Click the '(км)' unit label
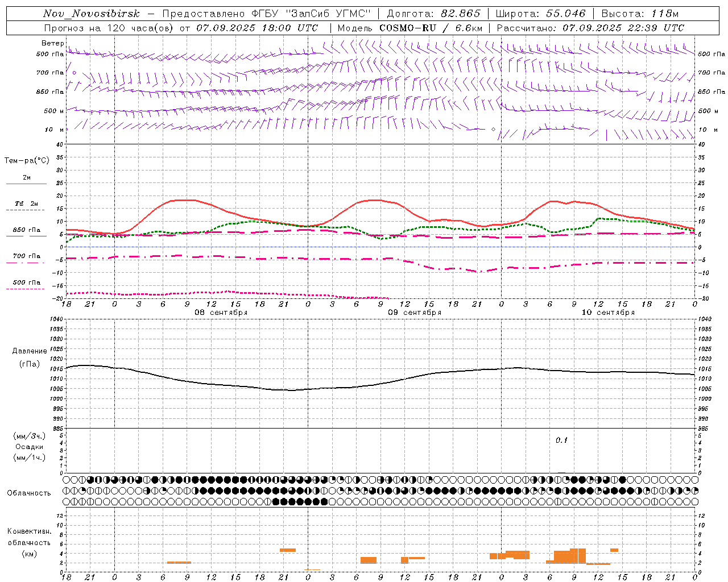 coord(30,553)
